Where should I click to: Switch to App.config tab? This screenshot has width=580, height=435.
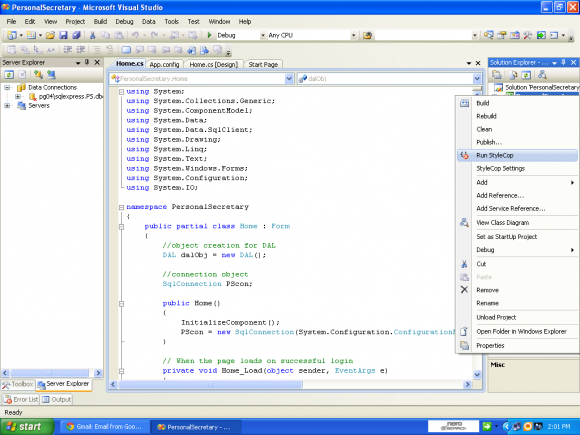[164, 64]
